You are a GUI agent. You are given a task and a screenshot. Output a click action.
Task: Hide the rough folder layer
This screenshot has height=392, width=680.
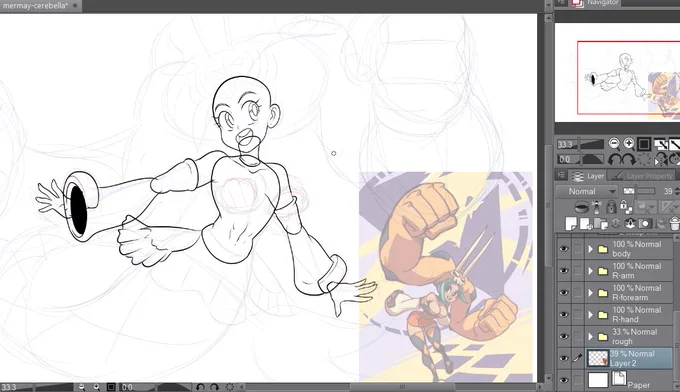(564, 336)
